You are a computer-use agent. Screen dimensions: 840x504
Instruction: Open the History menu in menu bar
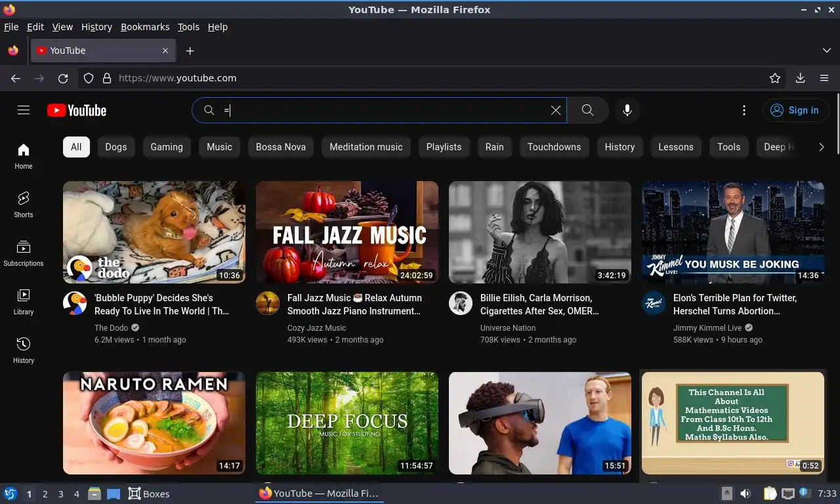point(96,27)
